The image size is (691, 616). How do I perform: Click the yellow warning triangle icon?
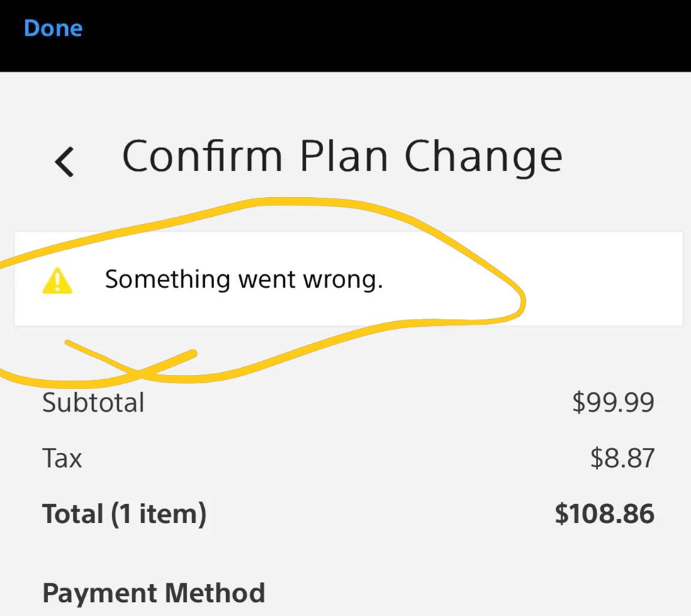point(57,281)
